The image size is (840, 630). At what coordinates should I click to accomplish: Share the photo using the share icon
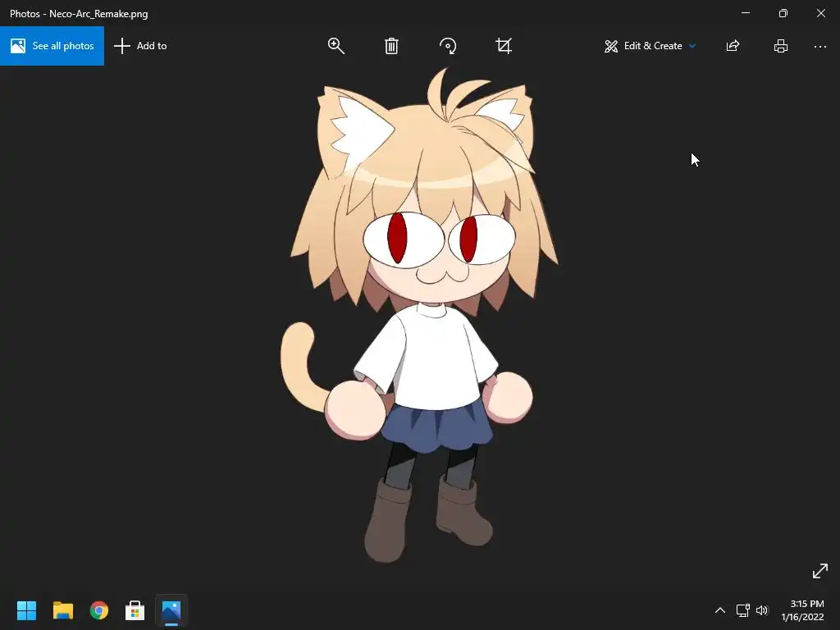[x=733, y=46]
